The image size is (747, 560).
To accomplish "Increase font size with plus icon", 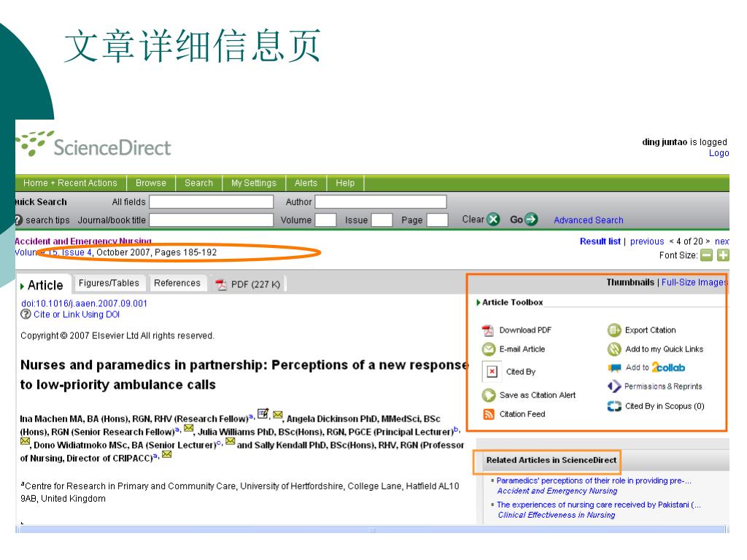I will click(723, 255).
